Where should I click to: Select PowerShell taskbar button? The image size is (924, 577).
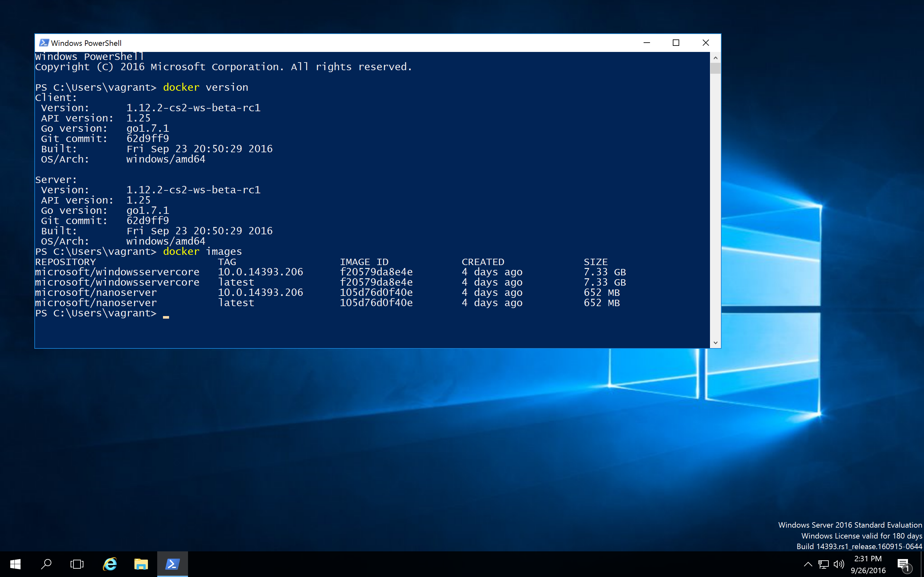(172, 564)
